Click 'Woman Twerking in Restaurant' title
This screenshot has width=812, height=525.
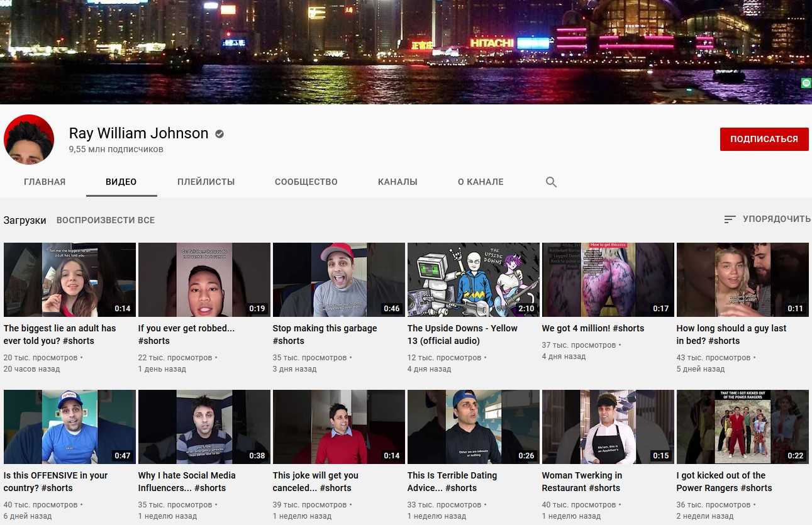(582, 482)
